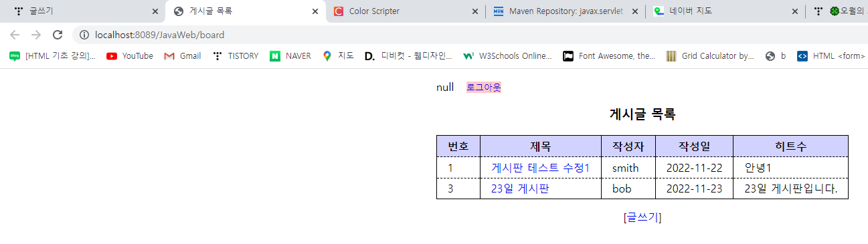Open the Gmail bookmark

point(182,56)
